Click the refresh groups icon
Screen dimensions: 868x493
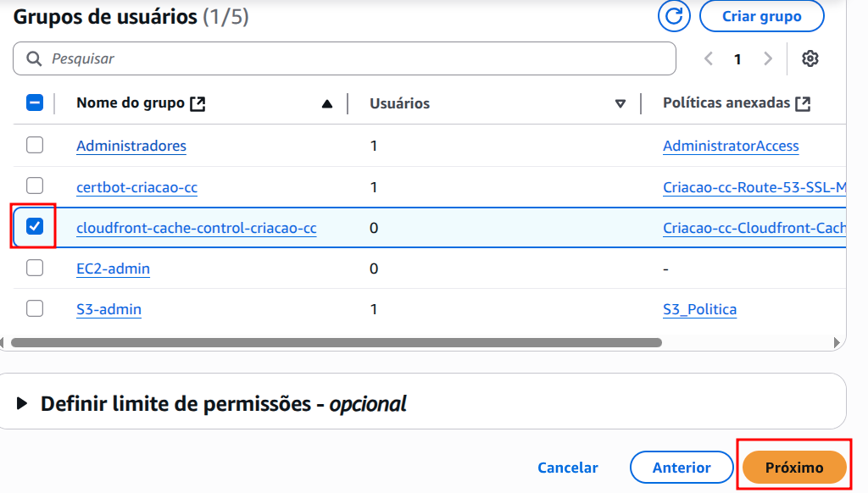(x=675, y=16)
